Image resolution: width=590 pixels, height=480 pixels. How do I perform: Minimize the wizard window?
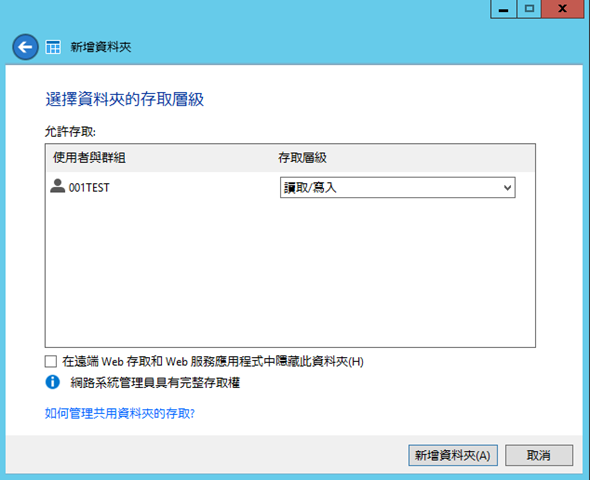click(503, 9)
